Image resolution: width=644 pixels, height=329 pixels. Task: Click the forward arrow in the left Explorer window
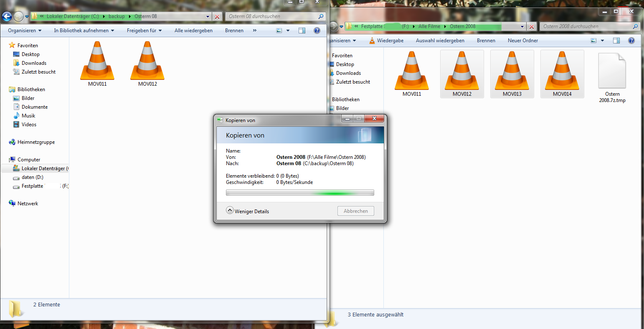coord(18,17)
